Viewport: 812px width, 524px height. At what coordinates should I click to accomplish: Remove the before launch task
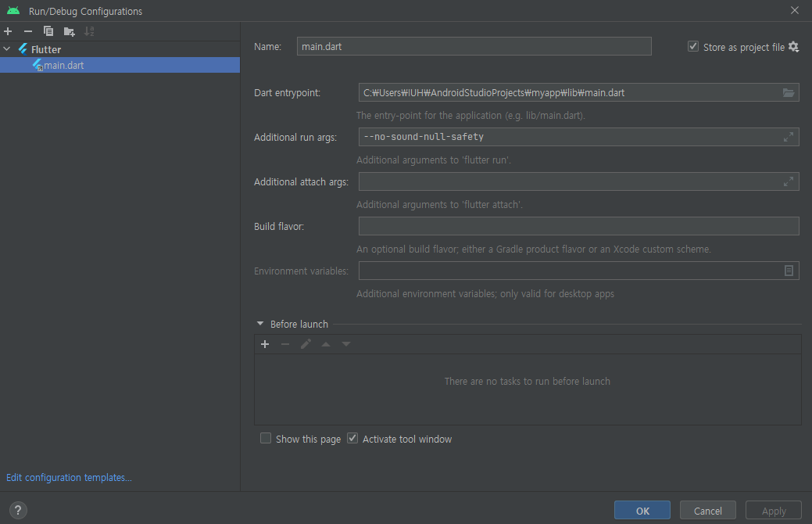pos(284,344)
